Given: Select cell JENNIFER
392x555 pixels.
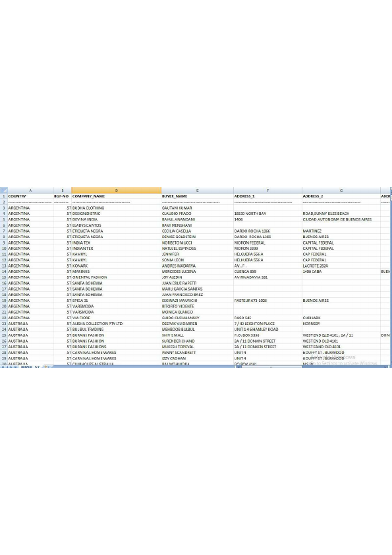Looking at the screenshot, I should click(x=197, y=254).
